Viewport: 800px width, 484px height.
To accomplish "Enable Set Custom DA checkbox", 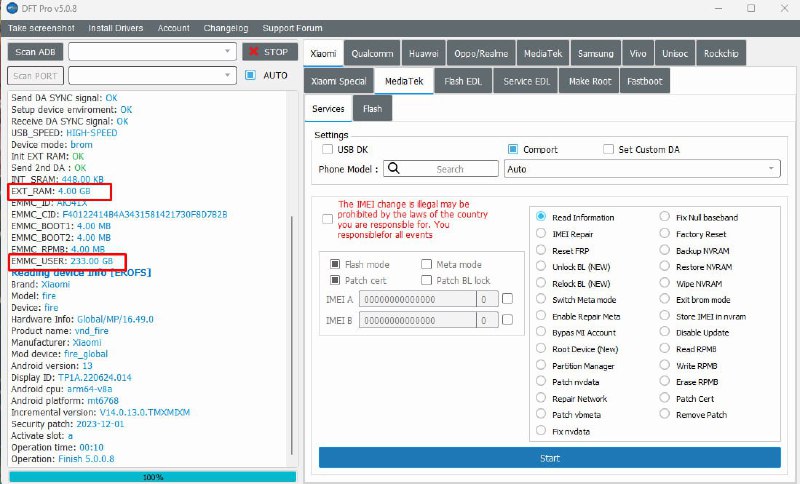I will pyautogui.click(x=608, y=149).
